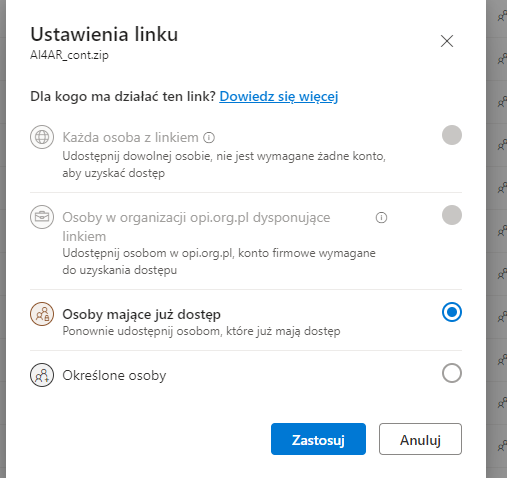Click the Każda osoba z linkiem label
The image size is (507, 478).
pos(130,137)
